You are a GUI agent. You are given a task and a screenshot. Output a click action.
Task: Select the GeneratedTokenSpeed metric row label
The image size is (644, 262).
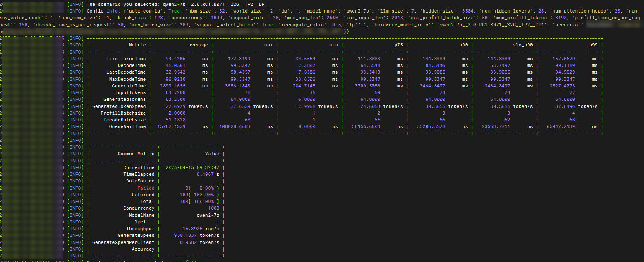tap(119, 106)
